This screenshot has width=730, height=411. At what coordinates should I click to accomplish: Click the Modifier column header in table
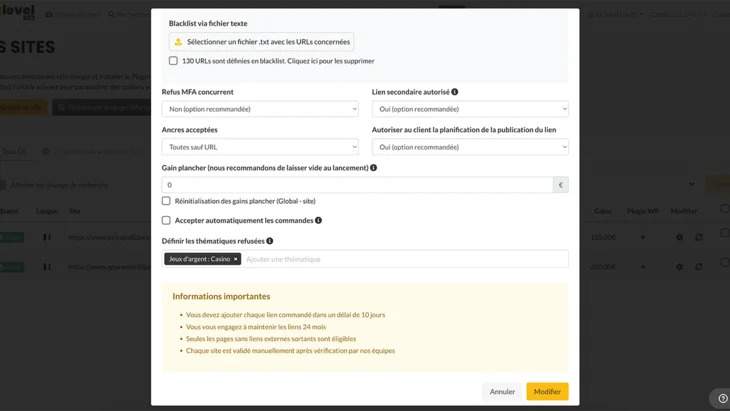[x=684, y=211]
